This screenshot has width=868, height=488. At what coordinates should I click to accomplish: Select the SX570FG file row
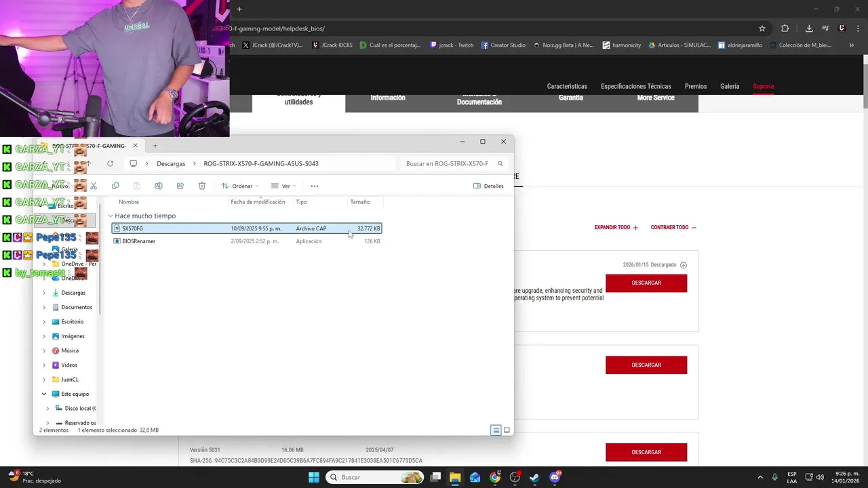pos(247,228)
